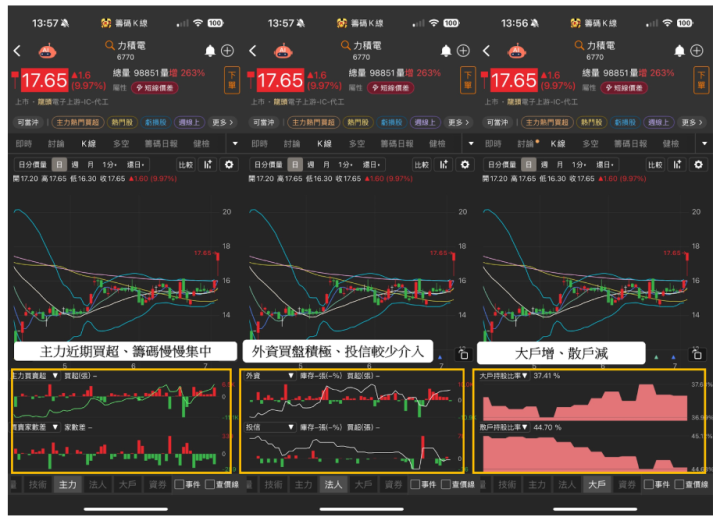Screen dimensions: 720x524
Task: Tap the rotate icon beside the 大戶增、散戶減 caption
Action: tap(697, 354)
